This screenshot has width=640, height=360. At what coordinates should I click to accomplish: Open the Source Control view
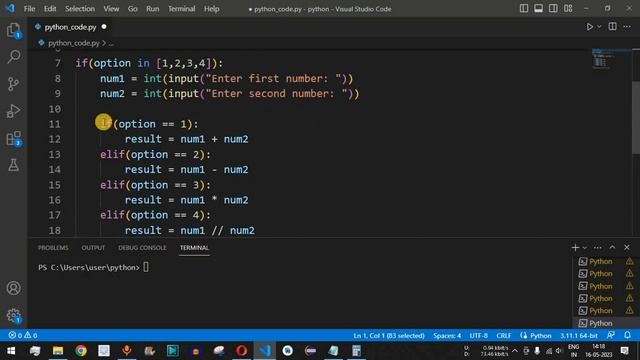pyautogui.click(x=13, y=84)
